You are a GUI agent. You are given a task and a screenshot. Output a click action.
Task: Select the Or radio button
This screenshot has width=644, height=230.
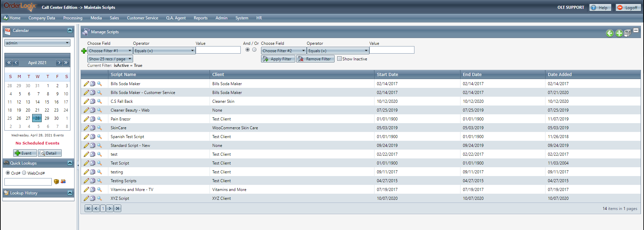[254, 50]
